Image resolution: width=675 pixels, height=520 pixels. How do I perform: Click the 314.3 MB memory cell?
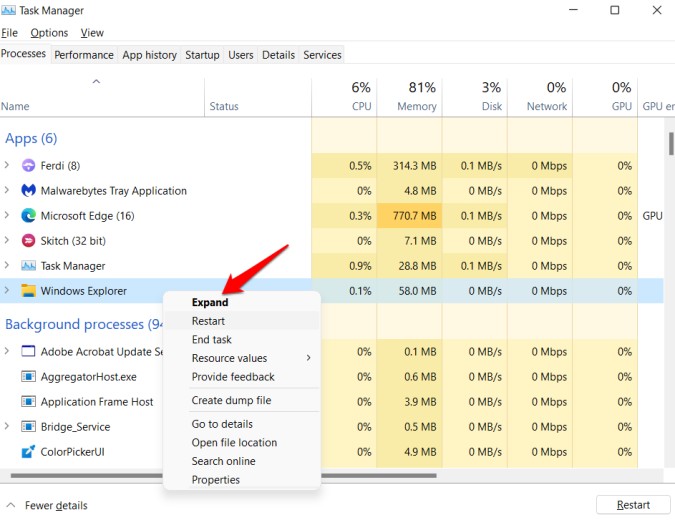pyautogui.click(x=409, y=165)
